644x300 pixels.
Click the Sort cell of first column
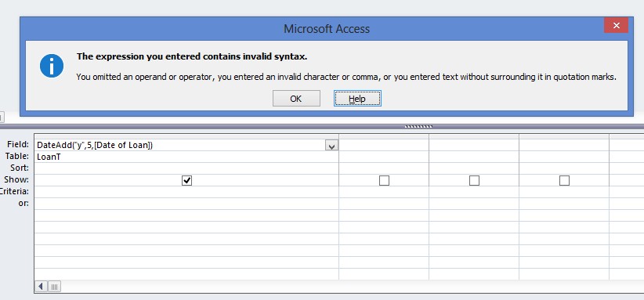click(x=186, y=168)
